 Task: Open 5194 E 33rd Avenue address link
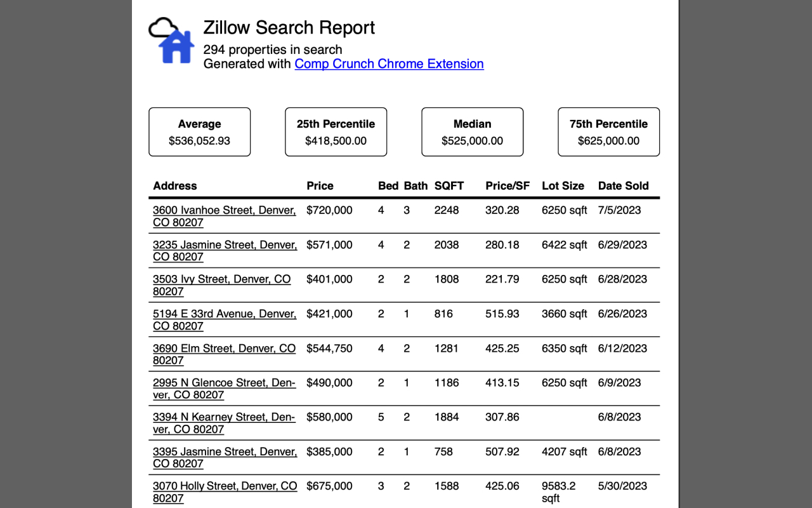[224, 320]
